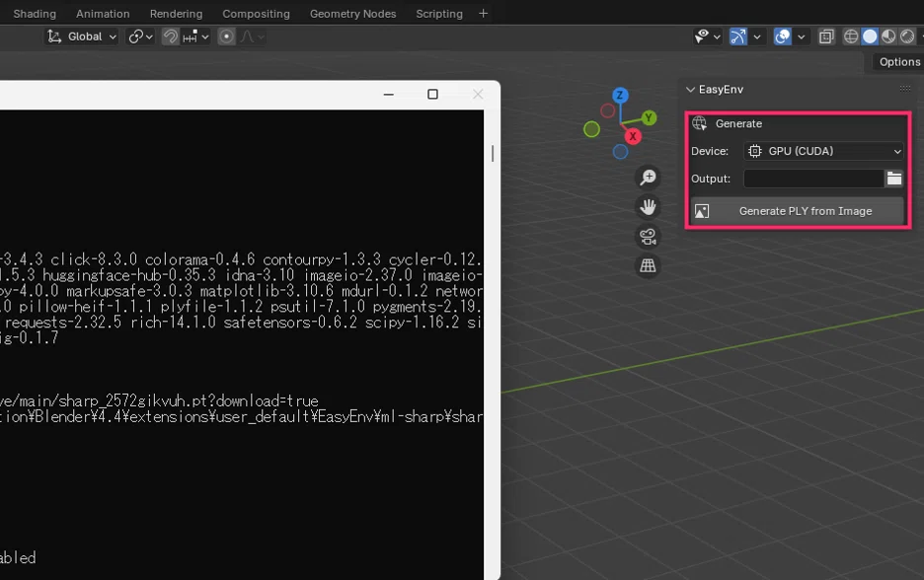Expand the selectability and visibility dropdown arrow

717,37
